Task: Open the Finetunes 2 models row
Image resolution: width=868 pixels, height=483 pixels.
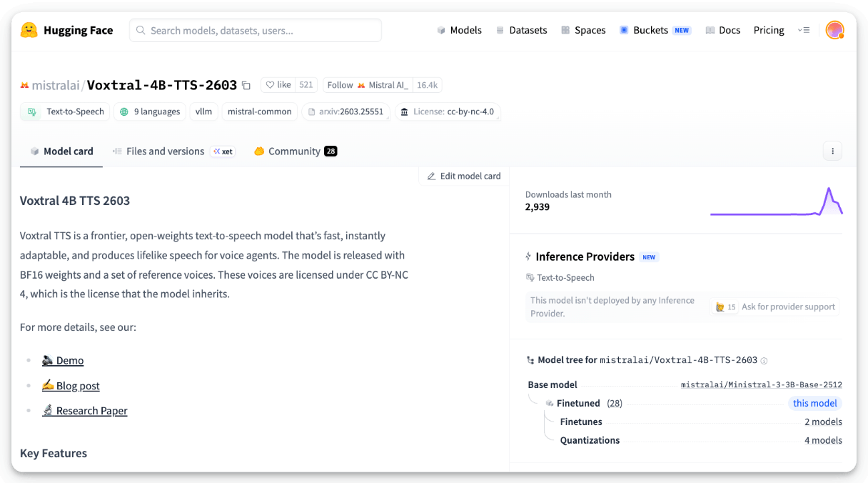Action: point(701,422)
